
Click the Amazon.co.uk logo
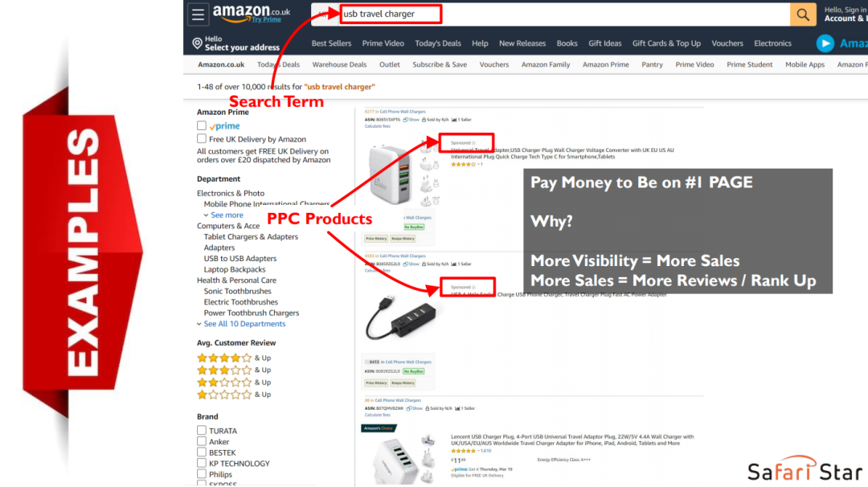click(252, 14)
